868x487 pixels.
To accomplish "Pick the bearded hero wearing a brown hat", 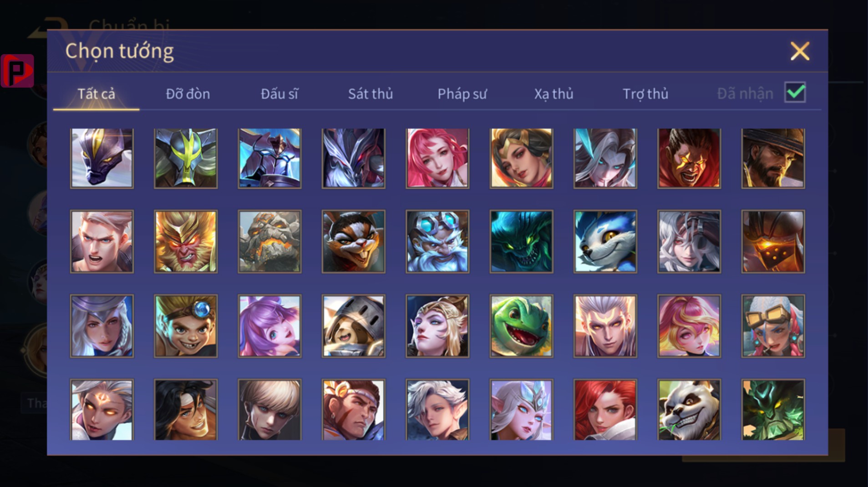I will [x=773, y=158].
